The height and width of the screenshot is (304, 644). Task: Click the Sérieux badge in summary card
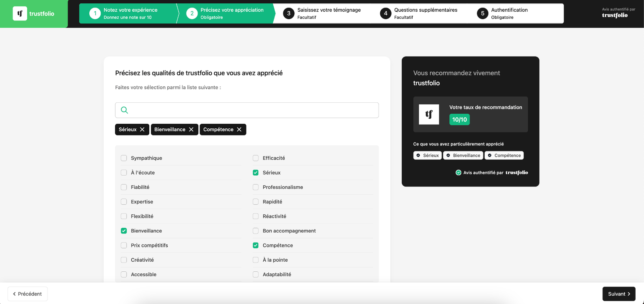pos(427,156)
